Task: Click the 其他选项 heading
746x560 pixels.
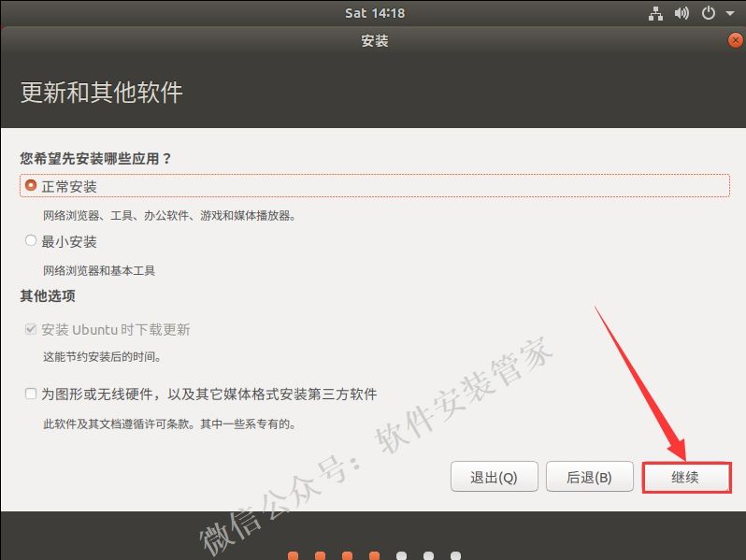Action: tap(48, 296)
